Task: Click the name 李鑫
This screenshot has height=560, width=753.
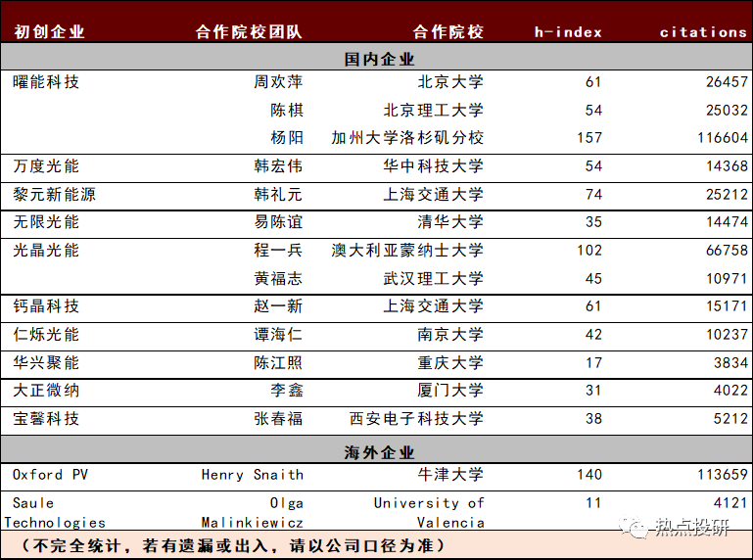Action: coord(287,390)
